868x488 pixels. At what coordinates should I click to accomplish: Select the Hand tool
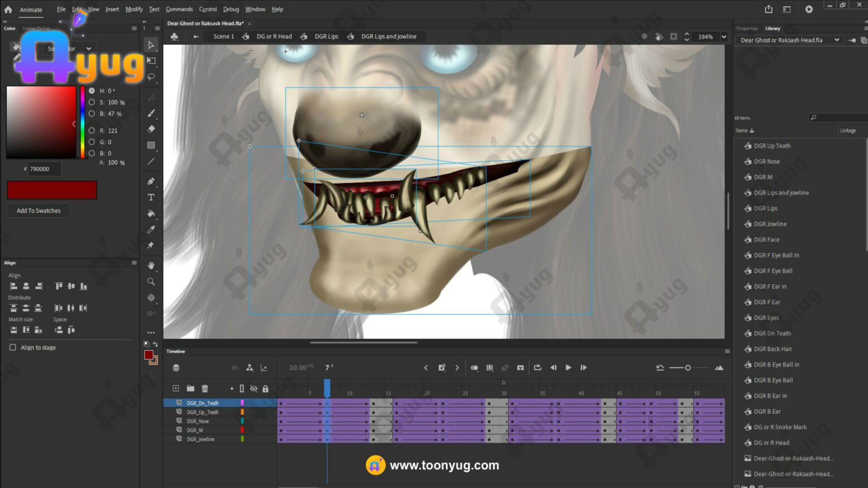pos(151,265)
